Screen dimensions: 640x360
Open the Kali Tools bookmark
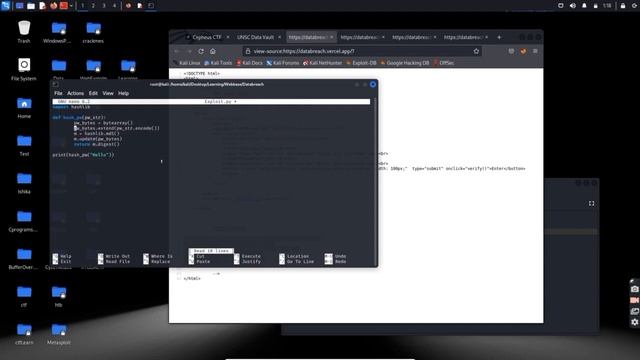(218, 63)
